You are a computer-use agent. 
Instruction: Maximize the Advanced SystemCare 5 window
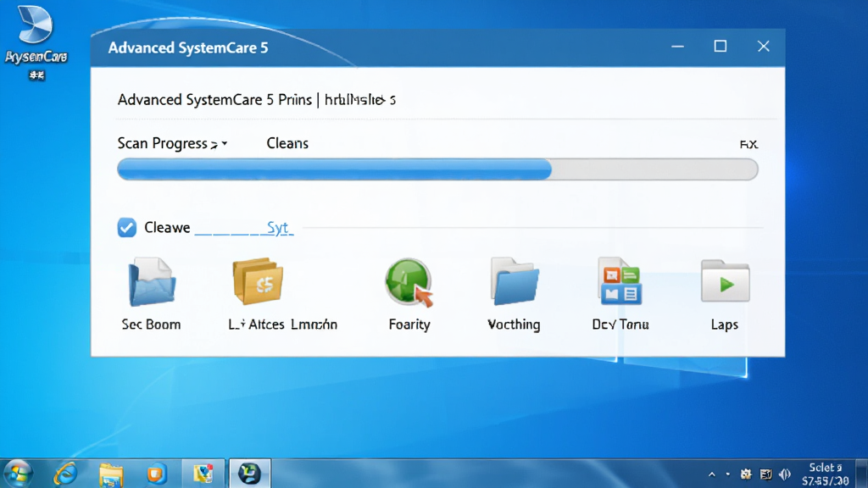[x=721, y=47]
